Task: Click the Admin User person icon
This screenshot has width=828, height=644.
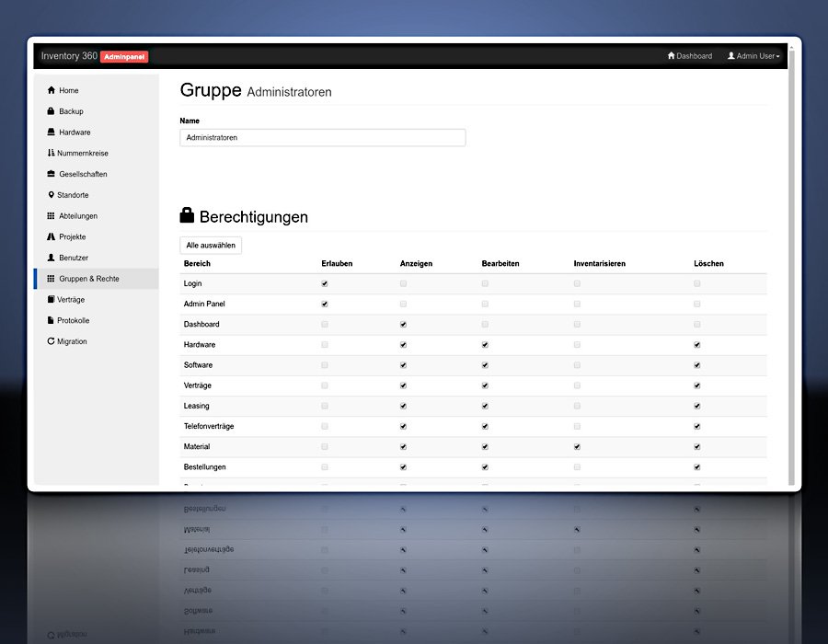Action: click(x=731, y=55)
